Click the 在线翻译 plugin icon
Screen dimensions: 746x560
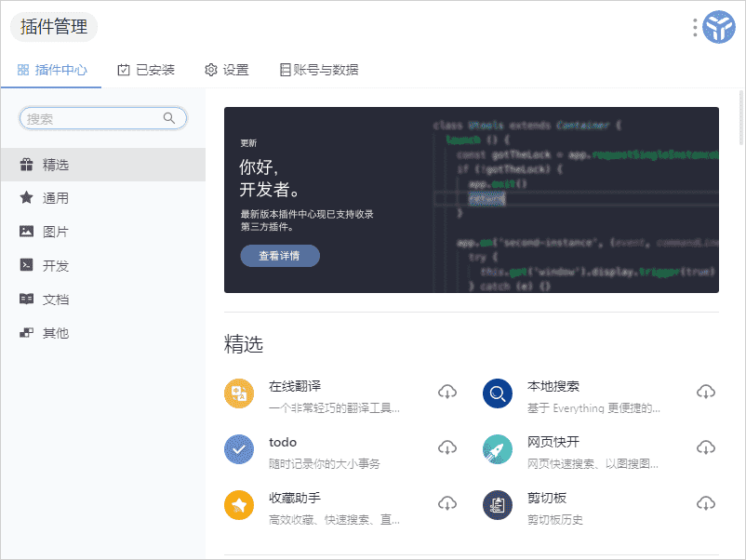(x=239, y=393)
